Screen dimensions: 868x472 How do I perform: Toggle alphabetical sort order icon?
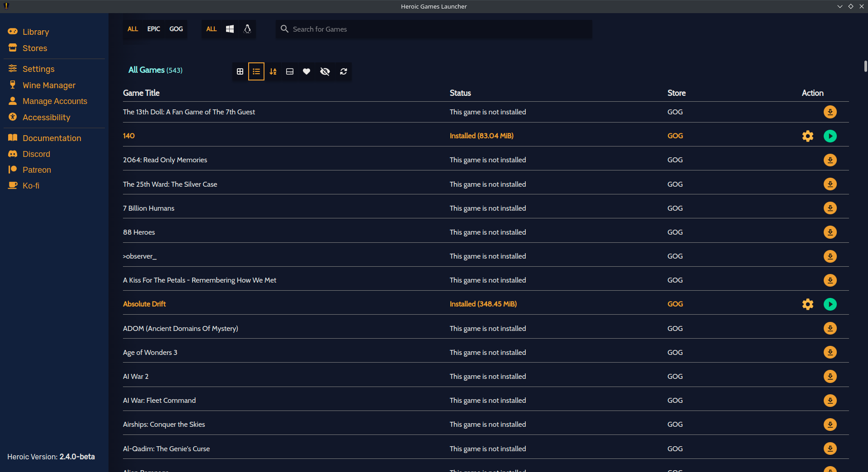(x=273, y=71)
